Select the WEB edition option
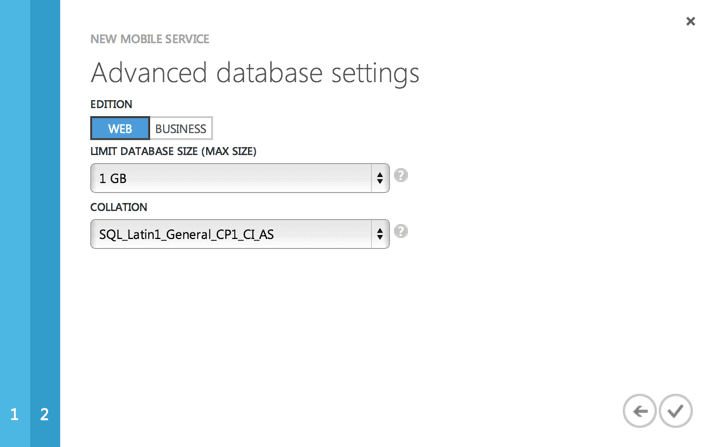 [120, 129]
